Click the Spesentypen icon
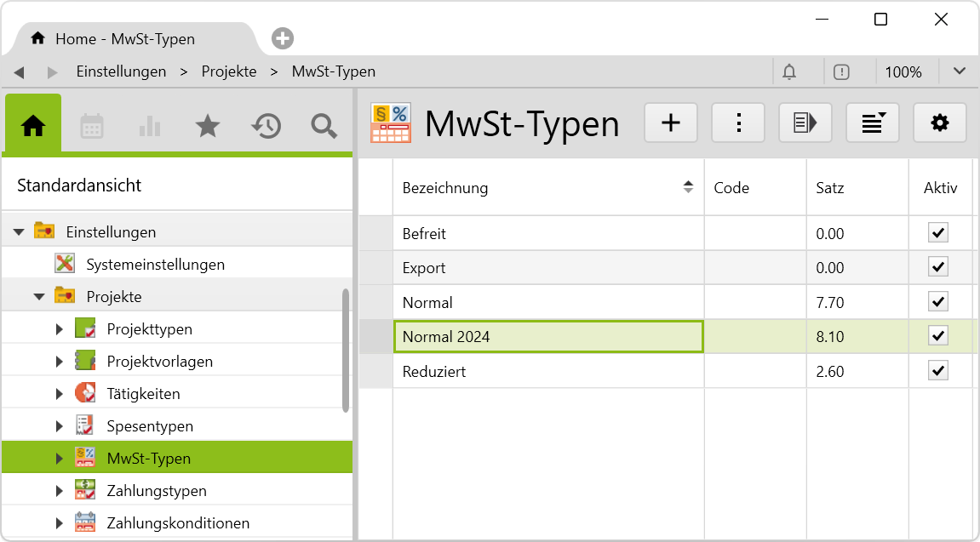 (x=85, y=425)
